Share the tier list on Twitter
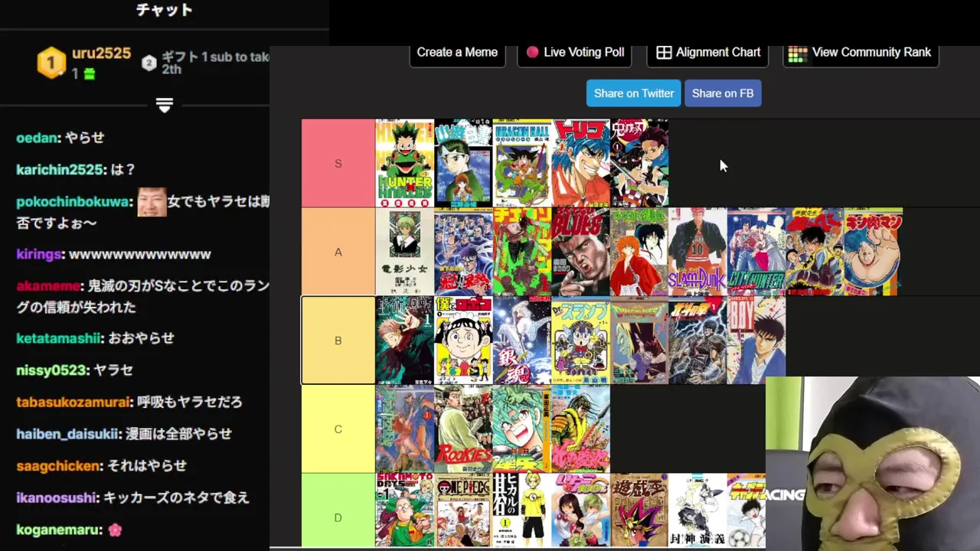The image size is (980, 551). click(634, 93)
